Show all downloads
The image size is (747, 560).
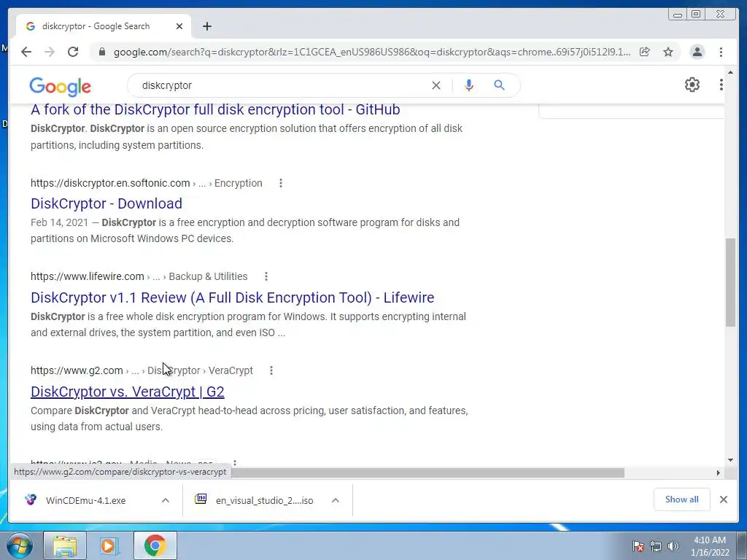[x=682, y=499]
